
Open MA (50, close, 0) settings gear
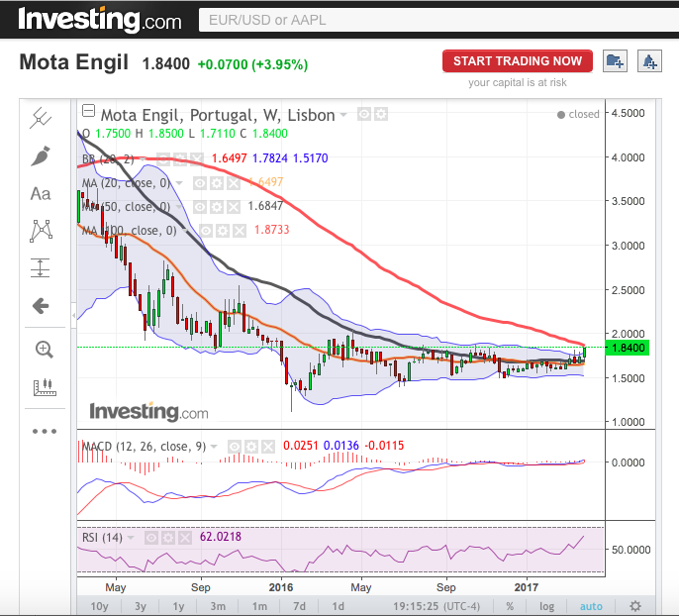point(217,207)
